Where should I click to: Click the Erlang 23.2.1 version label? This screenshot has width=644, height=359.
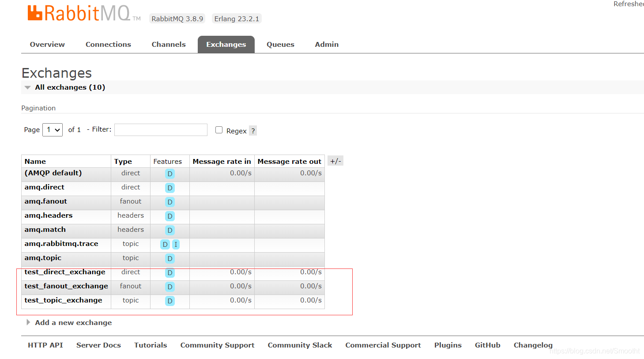click(237, 19)
